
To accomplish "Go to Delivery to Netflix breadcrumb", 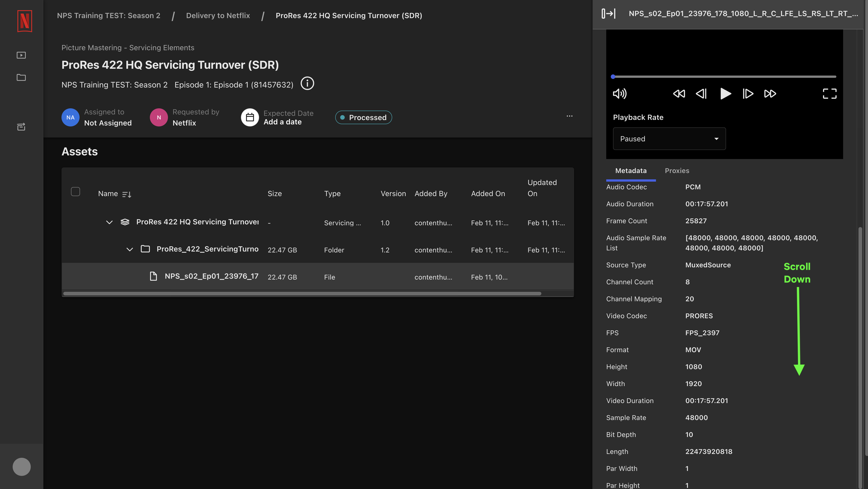I will pyautogui.click(x=218, y=16).
